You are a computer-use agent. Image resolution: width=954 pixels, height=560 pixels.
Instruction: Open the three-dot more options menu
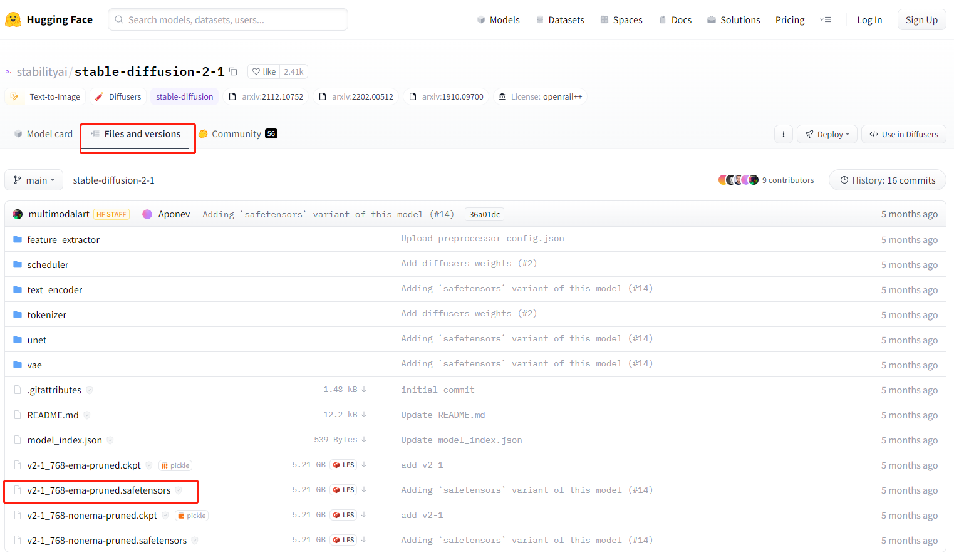pos(783,134)
